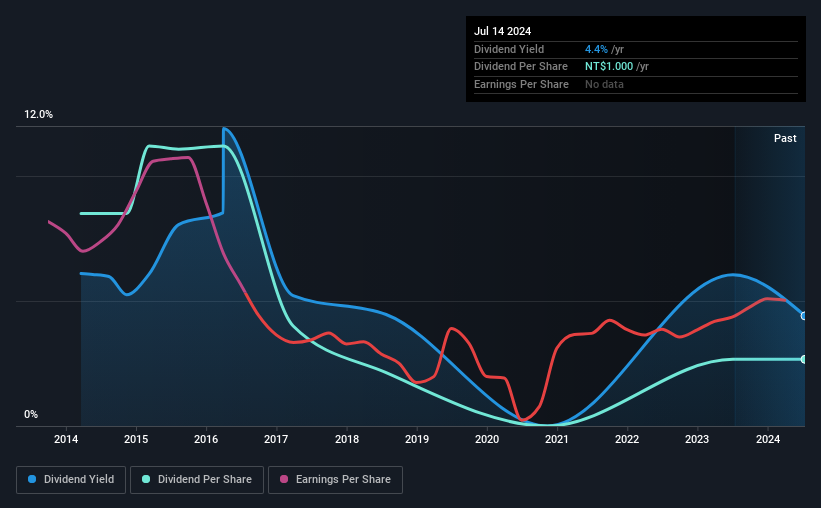This screenshot has width=821, height=508.
Task: Click the tooltip Earnings Per Share row label
Action: pos(521,84)
